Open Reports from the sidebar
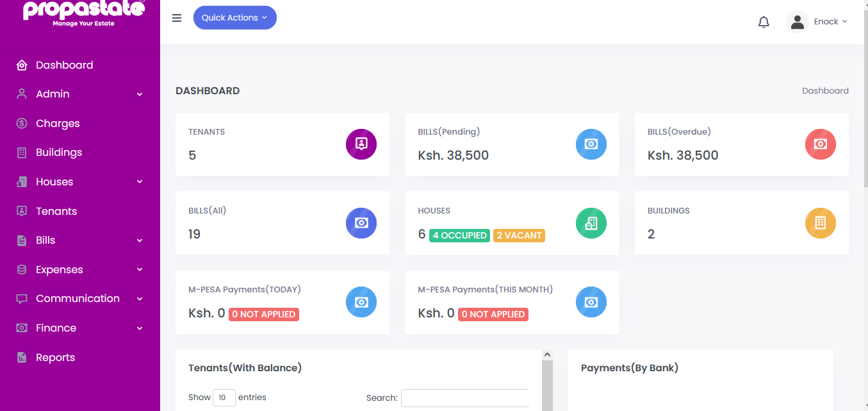Viewport: 868px width, 411px height. (55, 358)
